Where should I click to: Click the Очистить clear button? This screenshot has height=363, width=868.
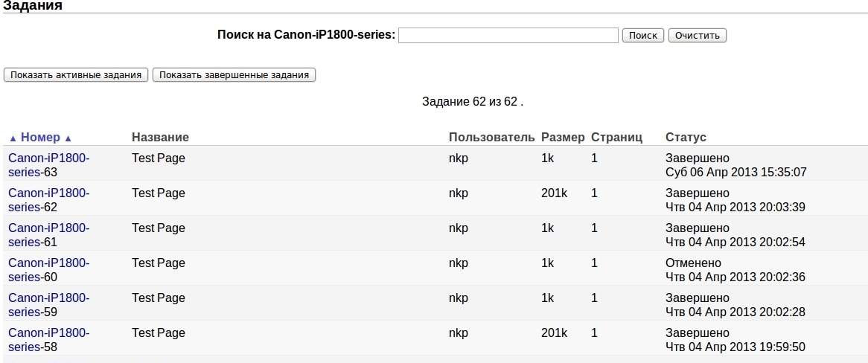[x=697, y=35]
